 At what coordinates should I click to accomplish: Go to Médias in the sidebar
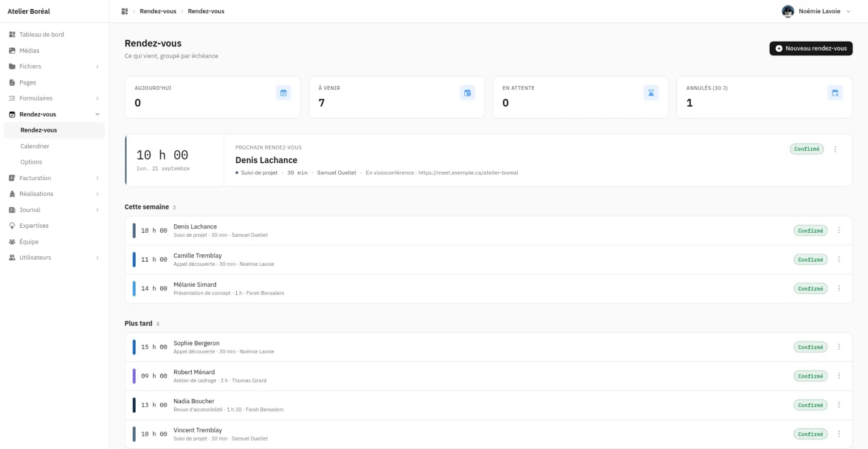[54, 51]
